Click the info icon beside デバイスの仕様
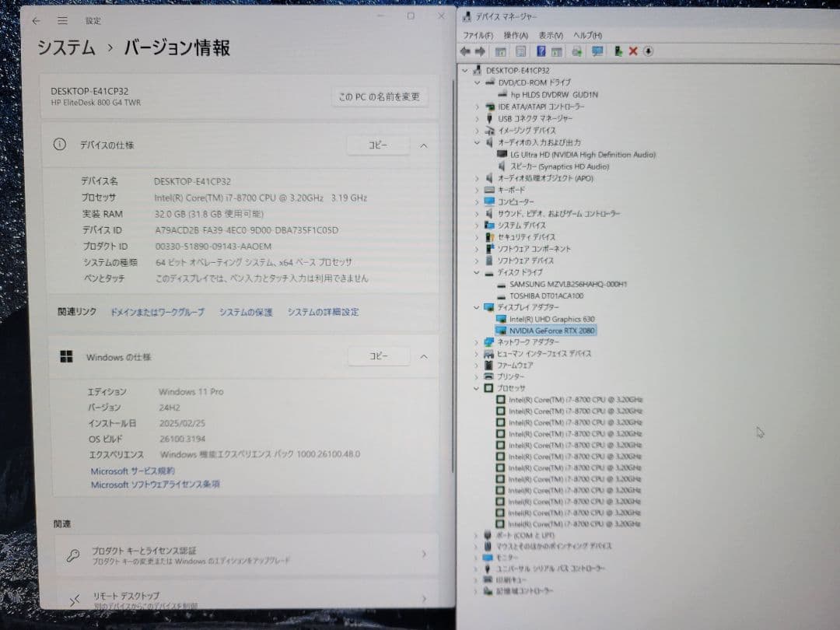 59,145
